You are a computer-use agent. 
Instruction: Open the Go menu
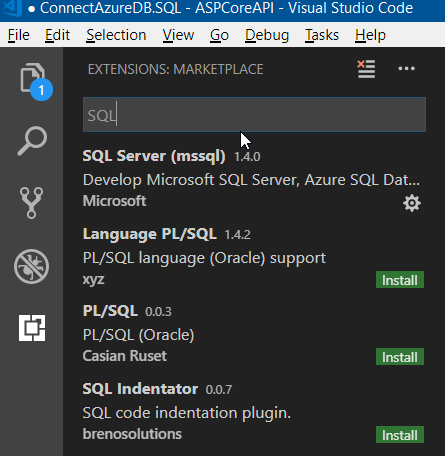coord(219,35)
